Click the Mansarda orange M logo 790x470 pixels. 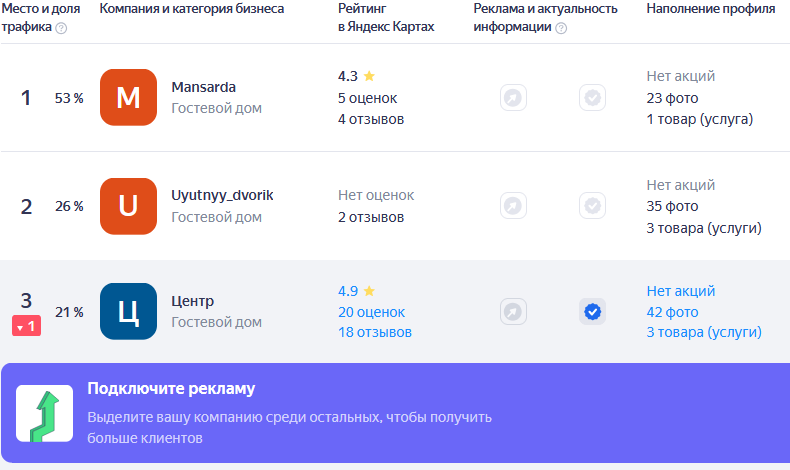pyautogui.click(x=128, y=97)
